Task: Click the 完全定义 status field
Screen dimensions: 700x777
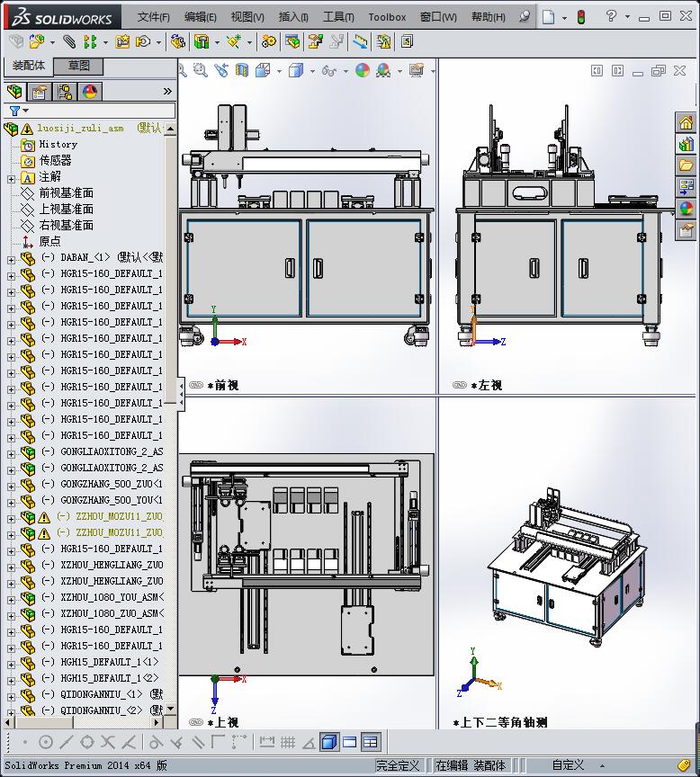Action: click(398, 765)
